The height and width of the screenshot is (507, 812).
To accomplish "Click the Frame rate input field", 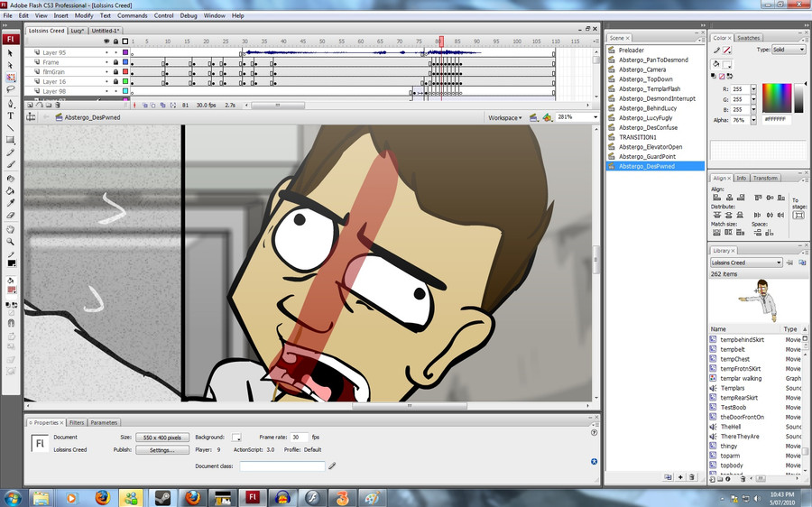I will (x=299, y=438).
